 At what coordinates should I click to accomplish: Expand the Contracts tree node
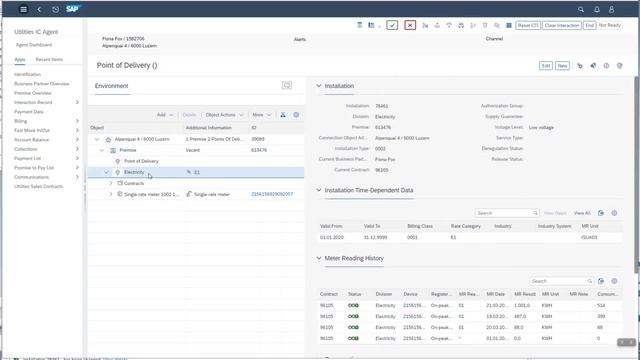point(111,183)
